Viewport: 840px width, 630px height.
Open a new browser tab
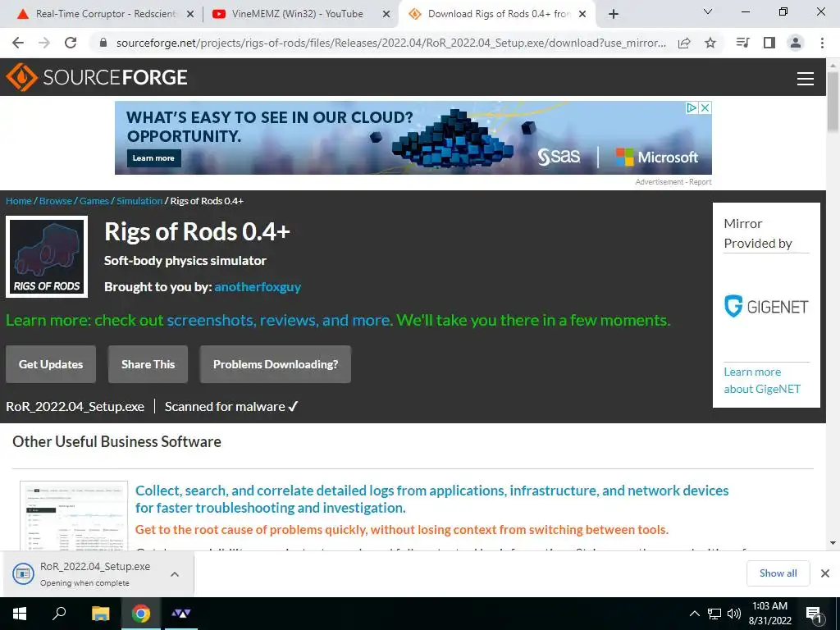614,15
